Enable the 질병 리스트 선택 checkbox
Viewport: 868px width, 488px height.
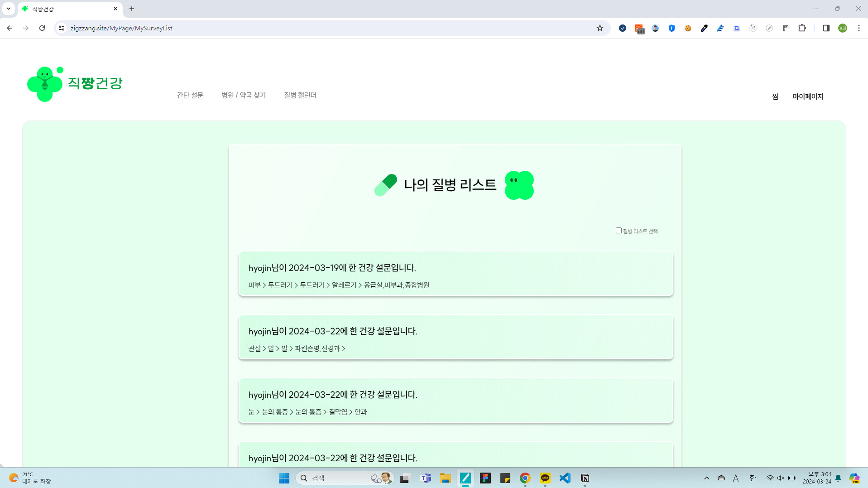619,231
